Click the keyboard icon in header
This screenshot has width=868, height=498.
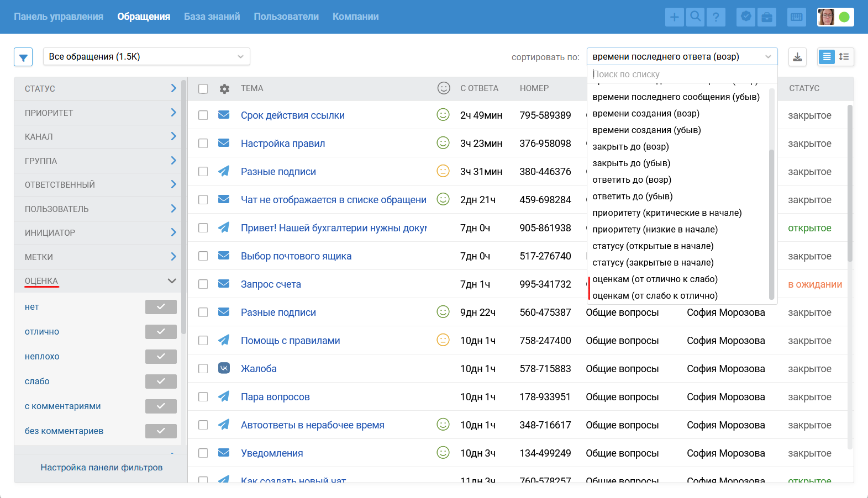tap(797, 17)
